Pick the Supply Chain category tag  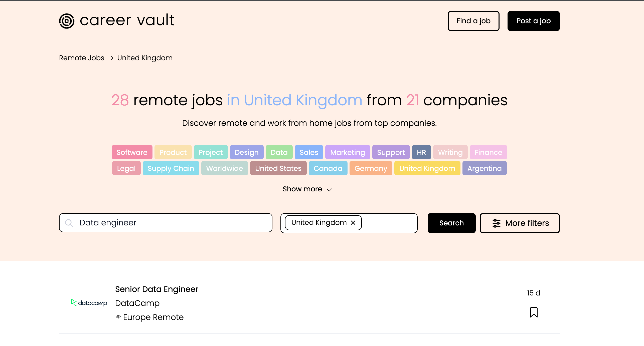tap(171, 168)
